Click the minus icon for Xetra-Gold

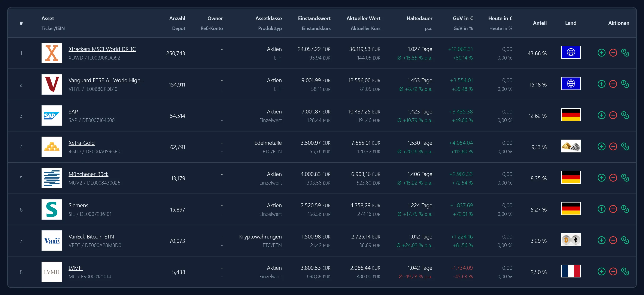pyautogui.click(x=613, y=146)
